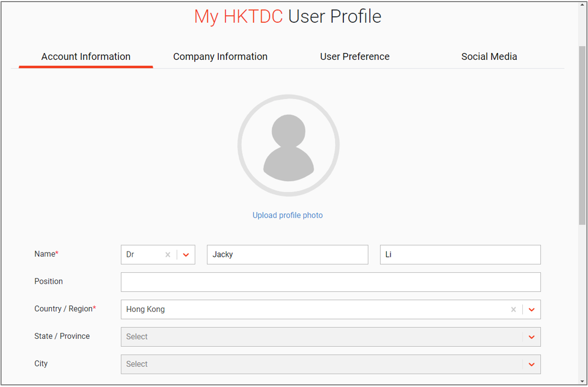The height and width of the screenshot is (387, 588).
Task: Click the vertical scrollbar thumb
Action: (x=582, y=135)
